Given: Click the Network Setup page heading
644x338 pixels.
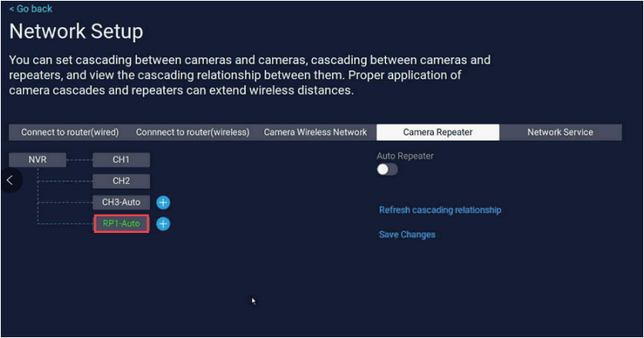Looking at the screenshot, I should click(76, 32).
